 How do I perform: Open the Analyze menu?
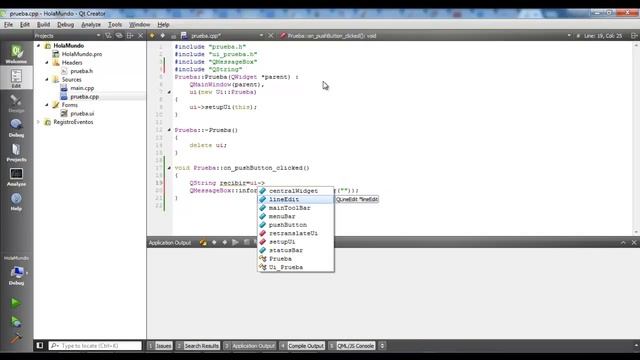point(91,24)
